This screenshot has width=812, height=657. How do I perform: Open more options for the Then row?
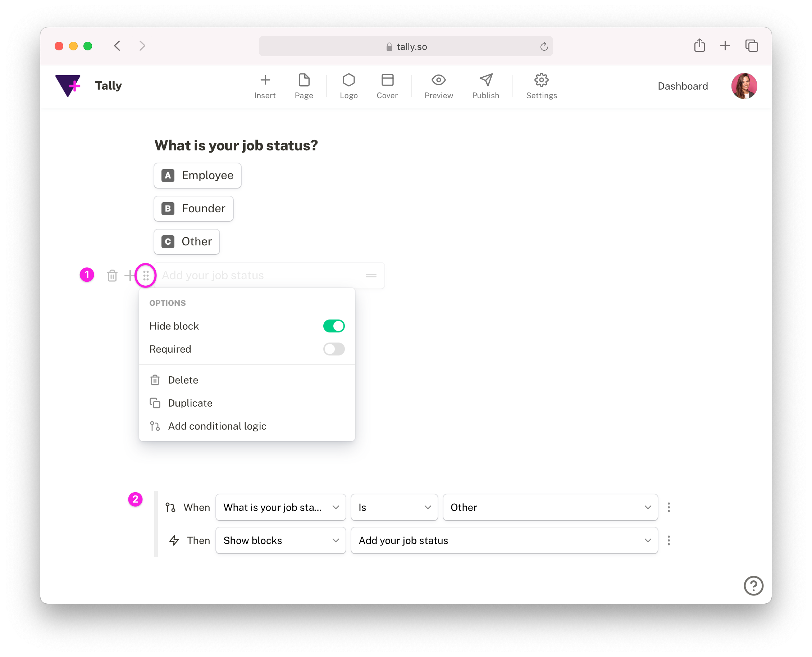tap(669, 540)
